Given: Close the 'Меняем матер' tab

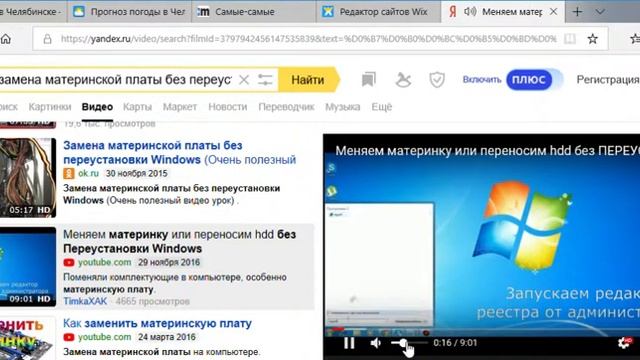Looking at the screenshot, I should click(x=553, y=12).
